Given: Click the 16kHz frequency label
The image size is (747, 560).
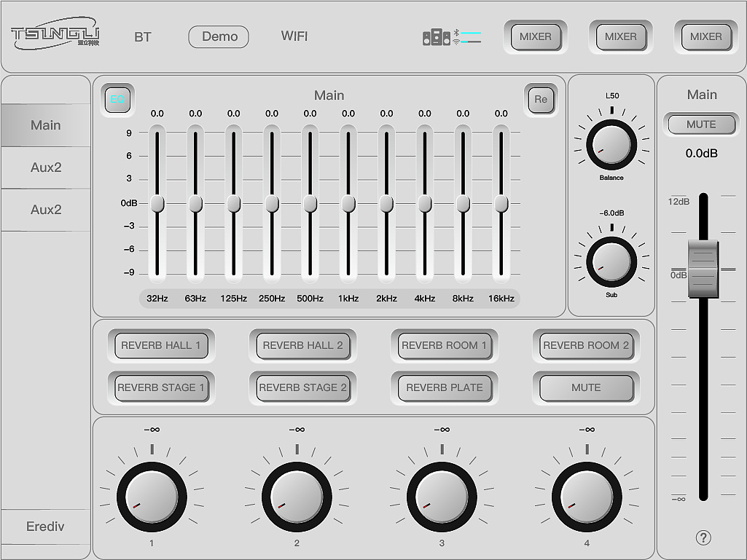Looking at the screenshot, I should [501, 299].
